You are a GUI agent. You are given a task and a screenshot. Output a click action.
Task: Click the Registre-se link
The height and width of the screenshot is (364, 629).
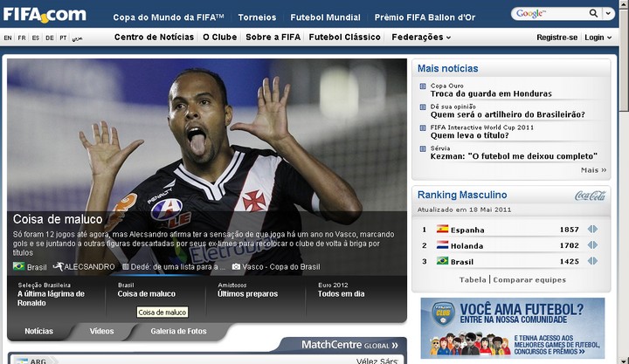tap(556, 38)
